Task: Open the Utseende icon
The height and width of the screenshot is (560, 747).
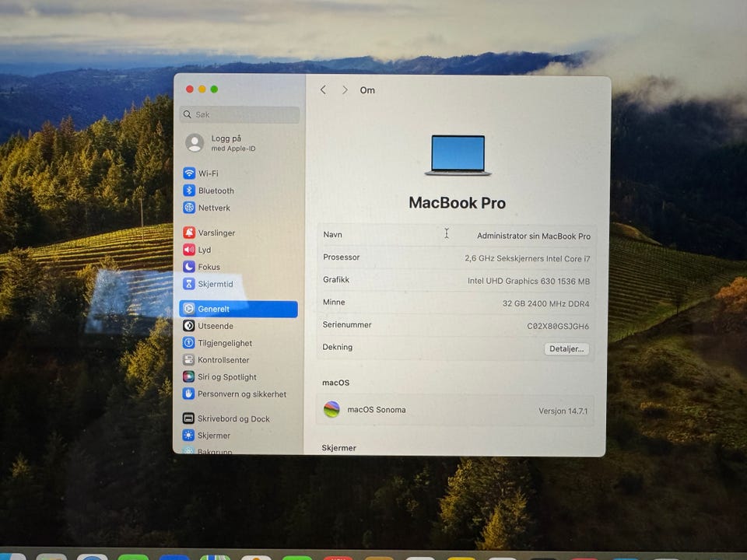Action: coord(188,326)
